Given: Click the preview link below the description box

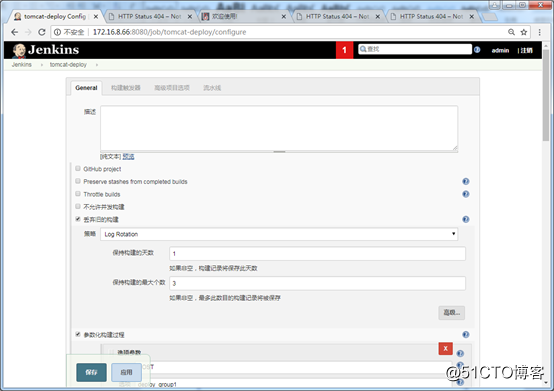Looking at the screenshot, I should click(128, 156).
